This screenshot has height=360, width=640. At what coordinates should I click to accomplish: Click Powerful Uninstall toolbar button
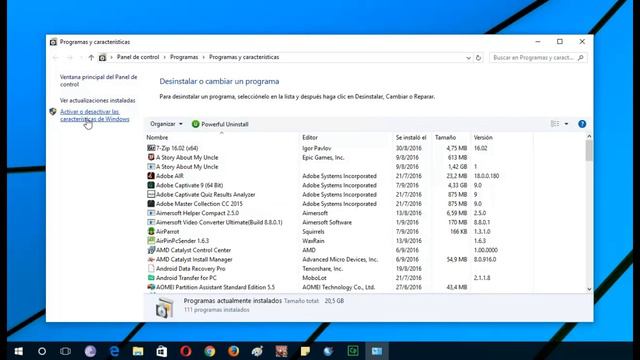pyautogui.click(x=220, y=124)
